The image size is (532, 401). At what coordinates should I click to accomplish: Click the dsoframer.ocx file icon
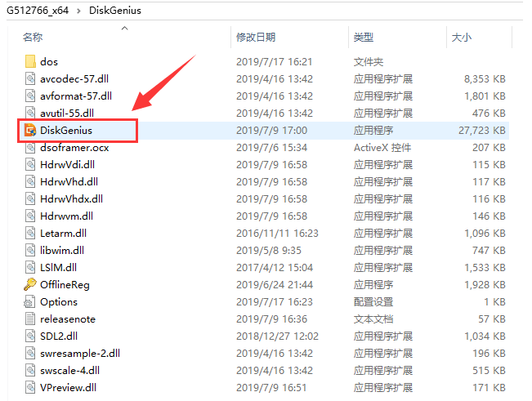[x=31, y=147]
